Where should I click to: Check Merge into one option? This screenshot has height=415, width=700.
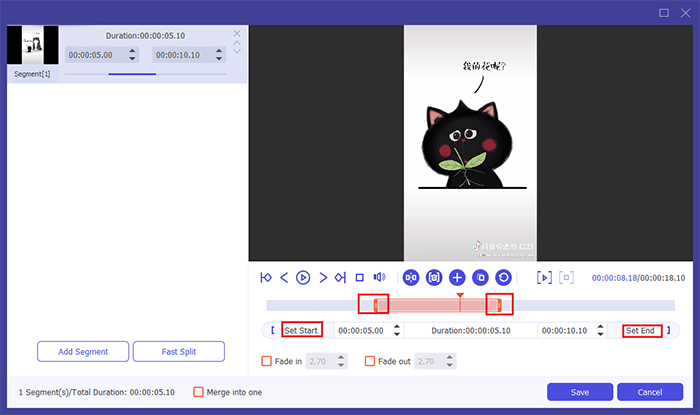coord(198,392)
